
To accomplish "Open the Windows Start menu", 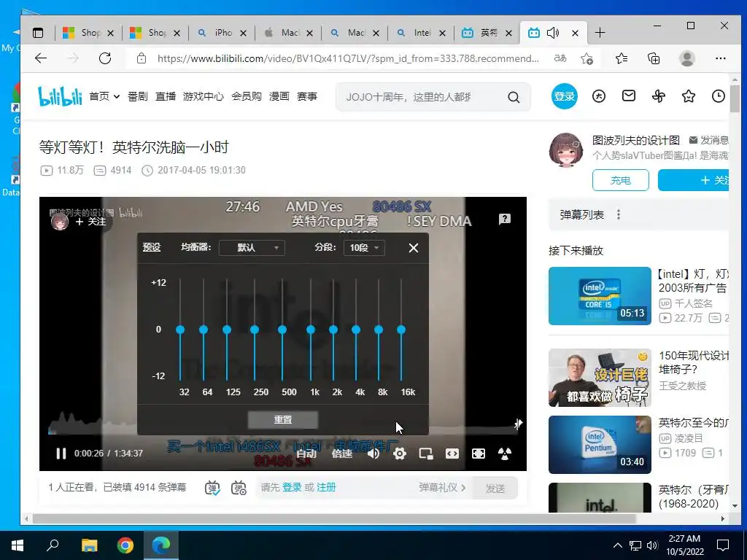I will point(18,545).
